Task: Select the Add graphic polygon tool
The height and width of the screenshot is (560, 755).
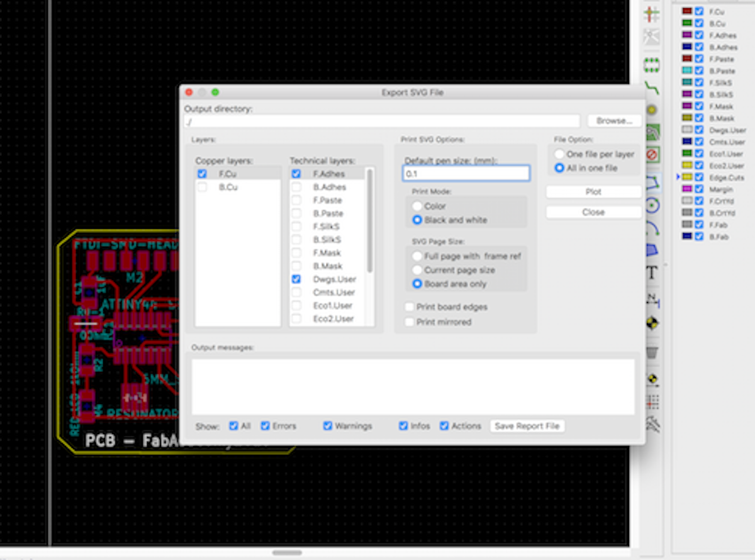Action: 652,250
